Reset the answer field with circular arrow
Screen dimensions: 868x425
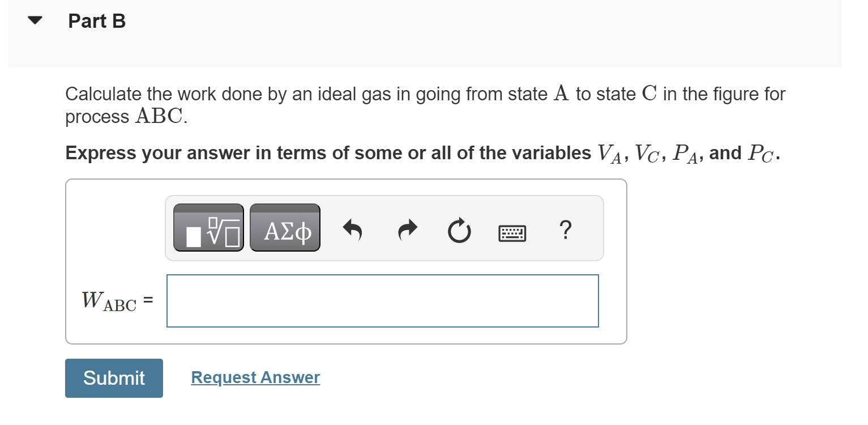pos(459,230)
